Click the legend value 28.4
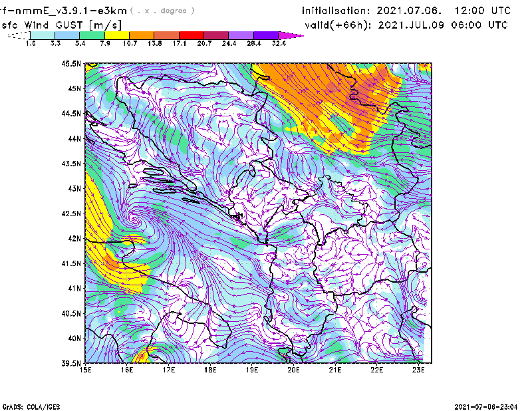Screen dimensions: 532x411 coord(254,43)
